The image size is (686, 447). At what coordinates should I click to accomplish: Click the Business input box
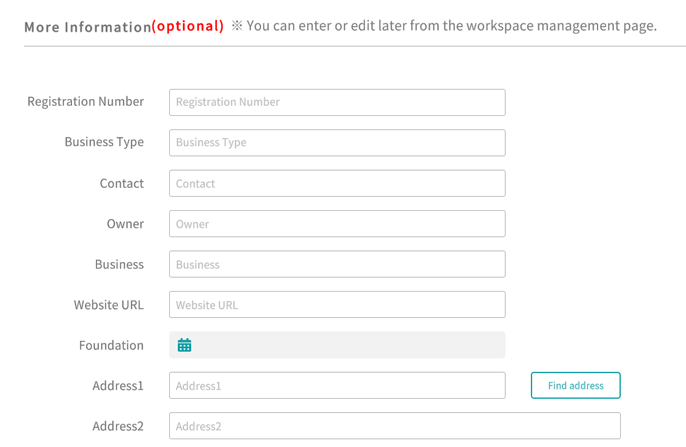pos(337,264)
